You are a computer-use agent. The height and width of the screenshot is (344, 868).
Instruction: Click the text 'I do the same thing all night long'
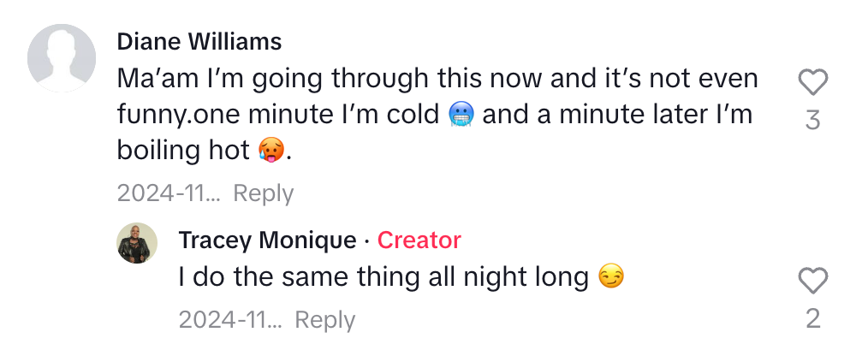pyautogui.click(x=383, y=277)
